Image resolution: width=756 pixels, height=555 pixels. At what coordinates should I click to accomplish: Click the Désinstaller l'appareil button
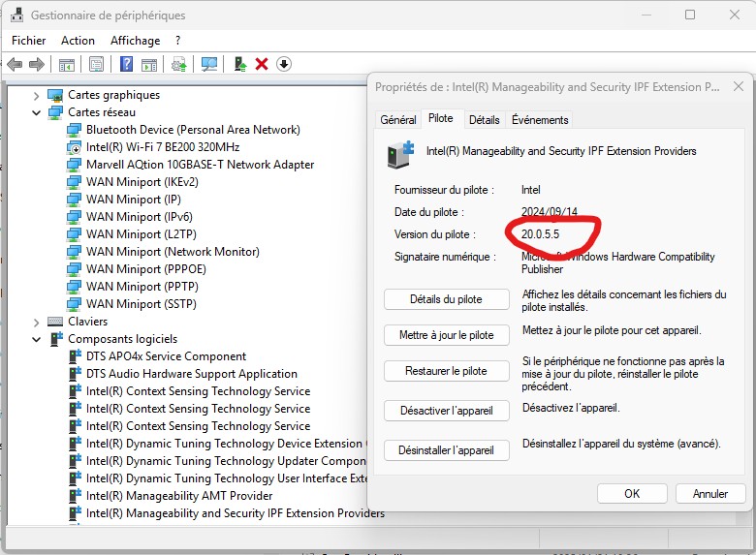[446, 449]
